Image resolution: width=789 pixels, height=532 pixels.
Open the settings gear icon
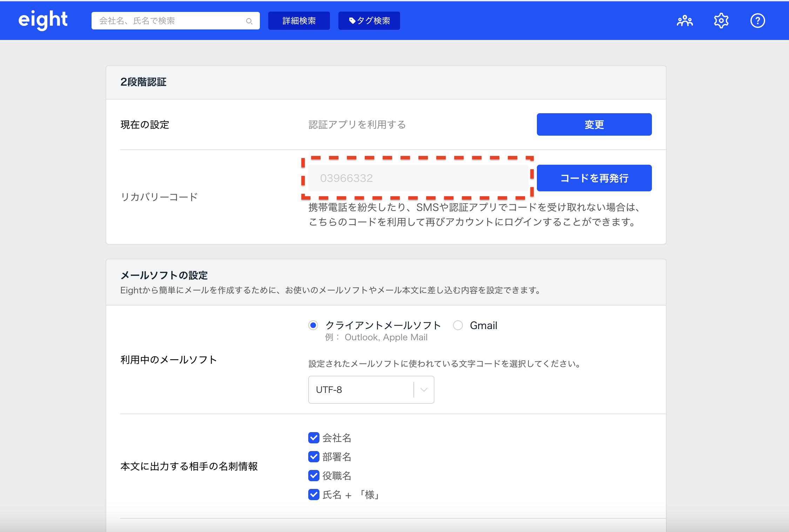coord(721,21)
